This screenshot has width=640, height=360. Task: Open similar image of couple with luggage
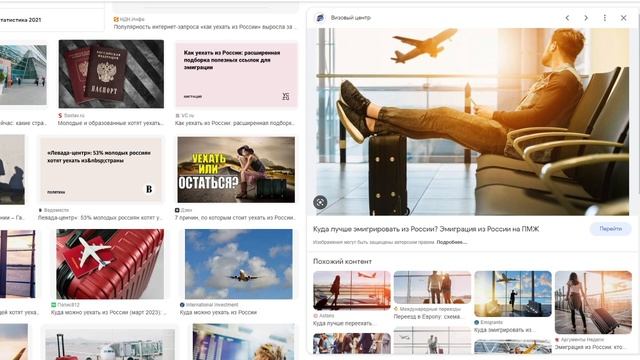point(432,287)
